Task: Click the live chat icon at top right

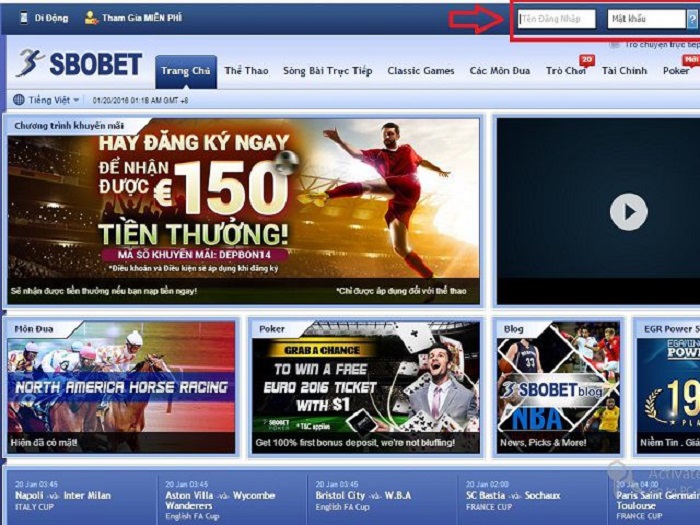Action: pos(614,45)
